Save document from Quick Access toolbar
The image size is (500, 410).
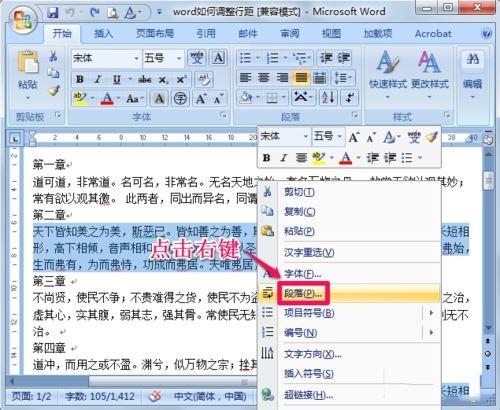pyautogui.click(x=53, y=13)
